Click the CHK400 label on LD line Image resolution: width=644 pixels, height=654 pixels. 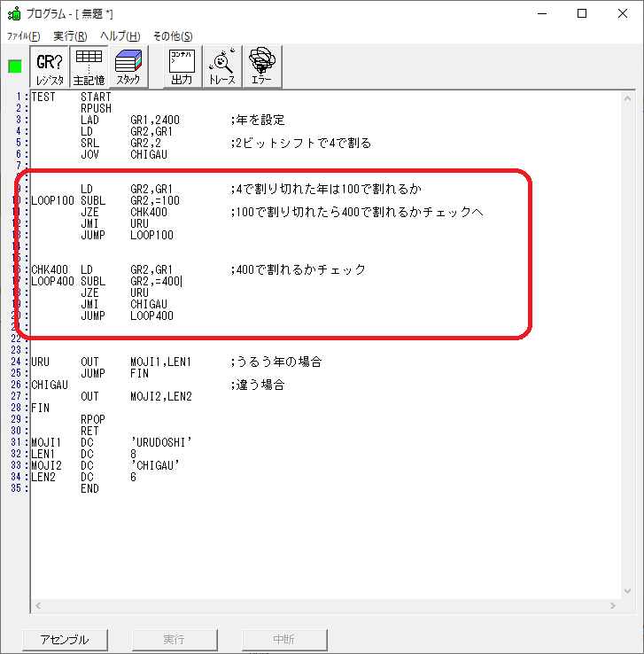(x=50, y=270)
